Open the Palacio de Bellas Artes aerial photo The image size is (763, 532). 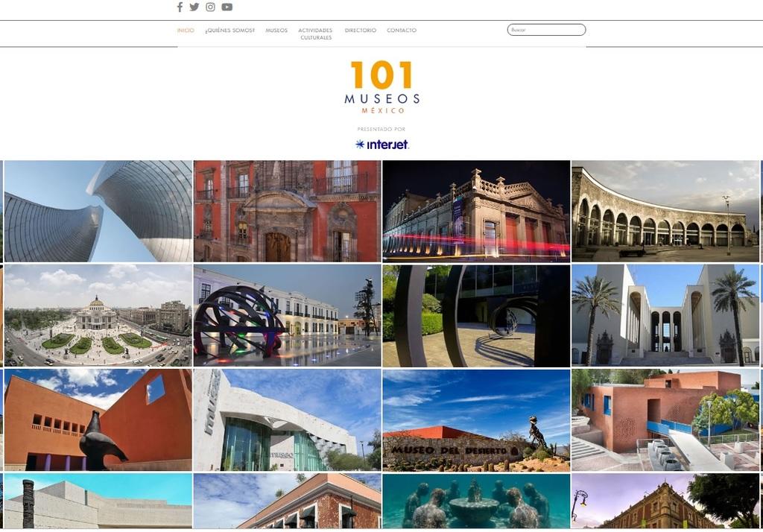point(98,315)
